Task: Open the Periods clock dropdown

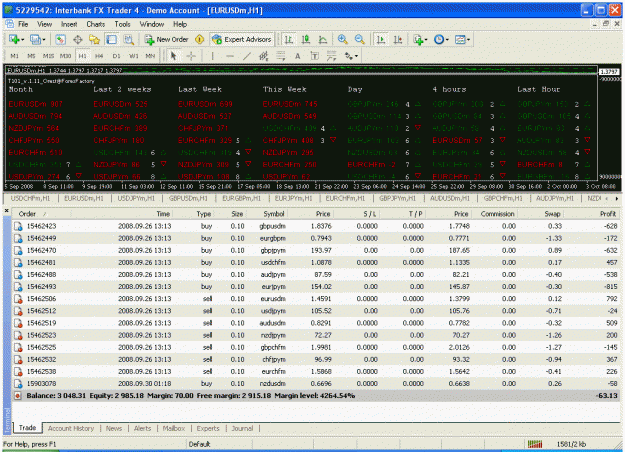Action: click(x=441, y=39)
